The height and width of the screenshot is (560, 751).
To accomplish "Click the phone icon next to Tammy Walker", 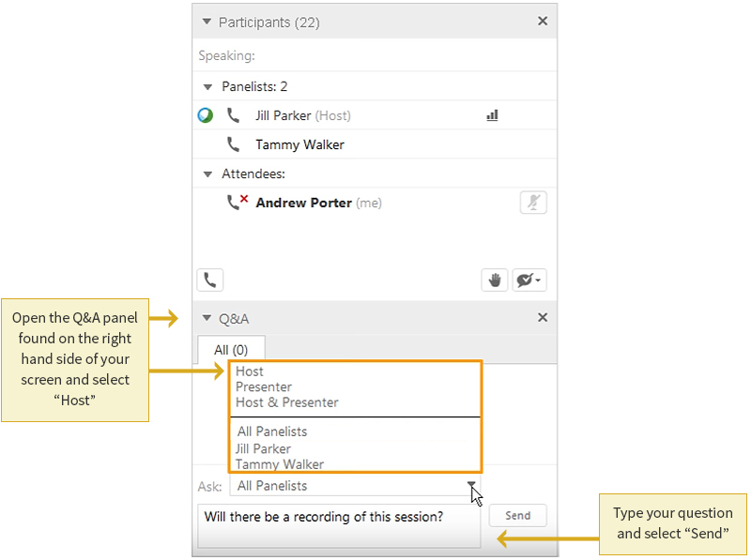I will [234, 144].
